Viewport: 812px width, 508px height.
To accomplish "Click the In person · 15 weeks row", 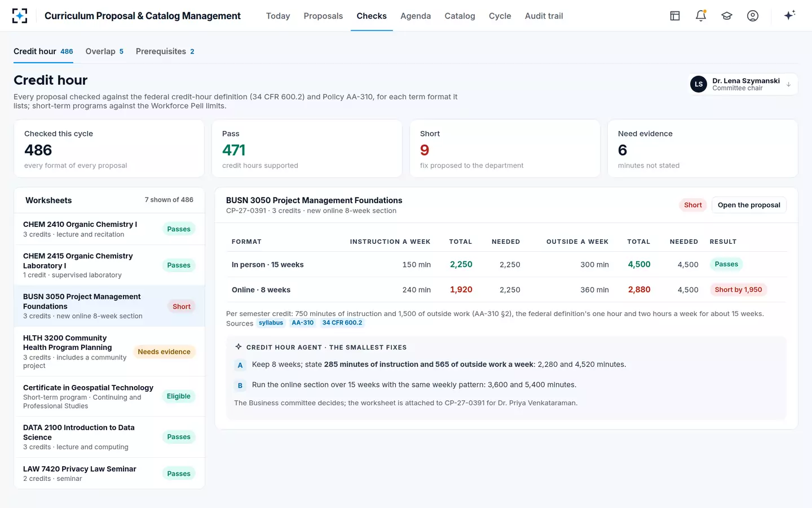I will pos(506,264).
